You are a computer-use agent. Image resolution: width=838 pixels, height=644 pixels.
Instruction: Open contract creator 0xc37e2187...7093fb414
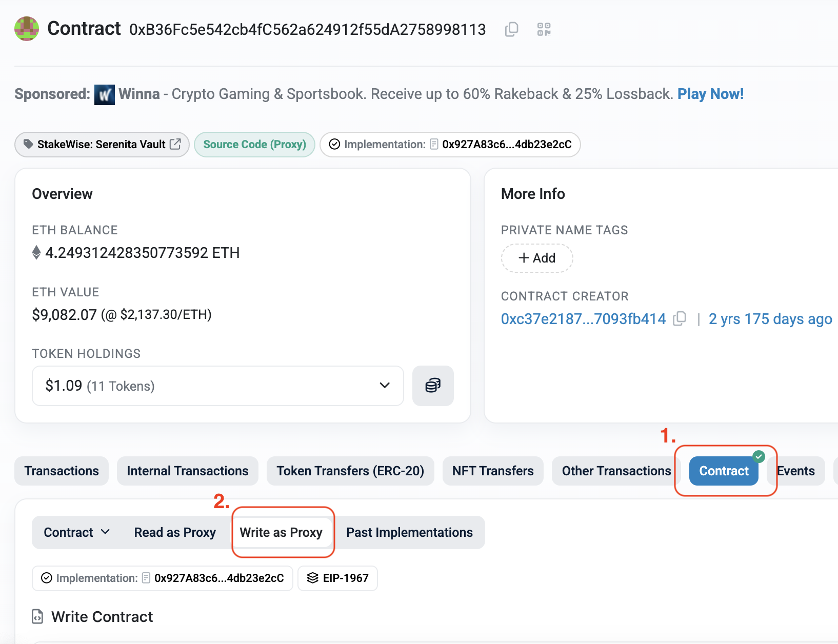[583, 319]
